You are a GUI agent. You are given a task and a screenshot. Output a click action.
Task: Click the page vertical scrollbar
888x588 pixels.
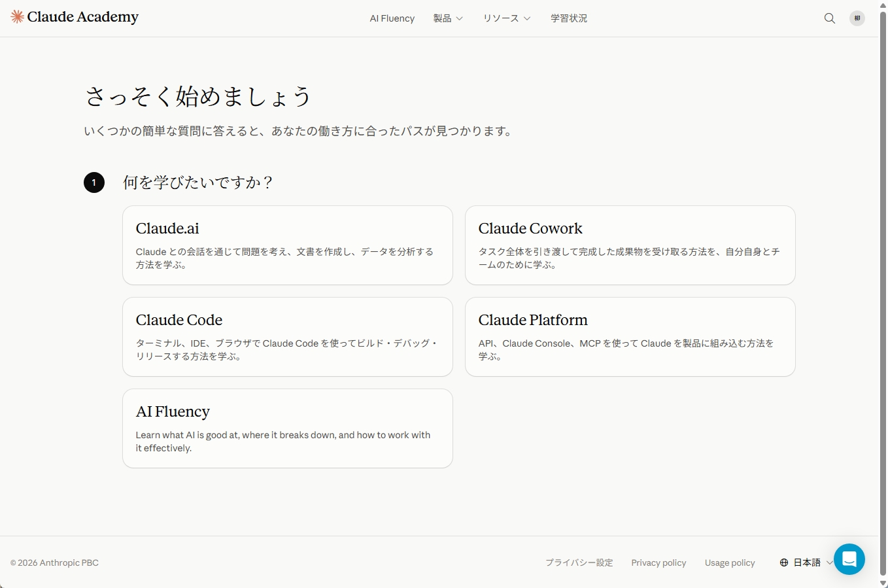(x=883, y=294)
